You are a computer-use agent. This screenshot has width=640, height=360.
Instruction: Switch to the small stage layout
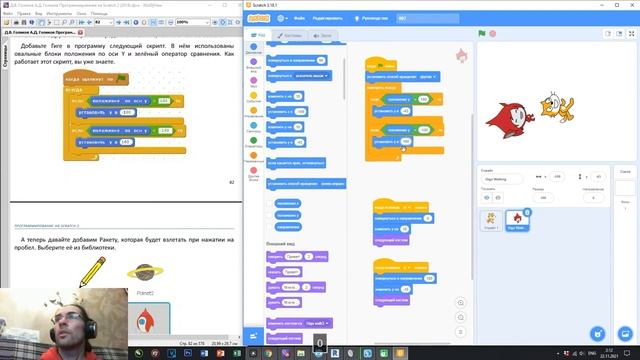tap(608, 33)
